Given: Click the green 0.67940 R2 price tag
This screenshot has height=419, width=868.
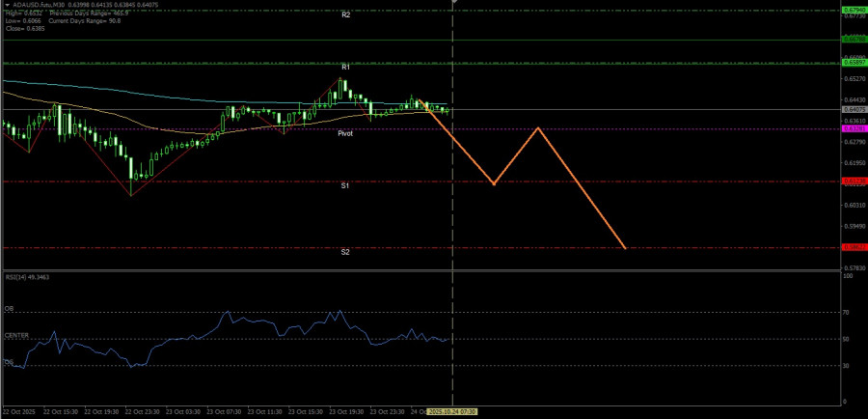Looking at the screenshot, I should (x=853, y=10).
